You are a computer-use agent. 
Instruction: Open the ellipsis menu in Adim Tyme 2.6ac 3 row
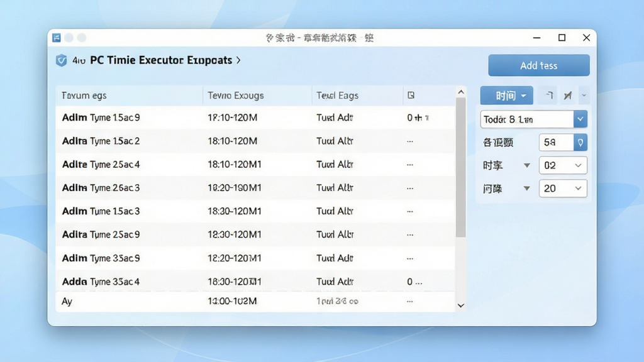410,188
